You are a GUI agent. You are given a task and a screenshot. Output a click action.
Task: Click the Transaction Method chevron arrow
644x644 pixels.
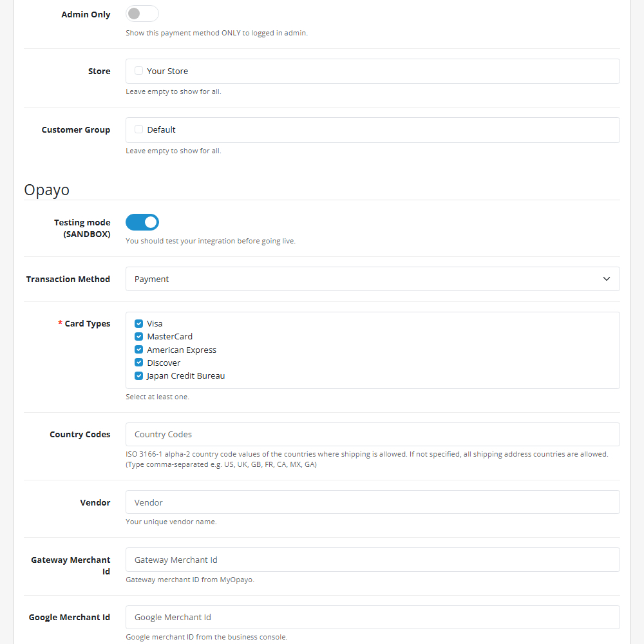tap(606, 279)
